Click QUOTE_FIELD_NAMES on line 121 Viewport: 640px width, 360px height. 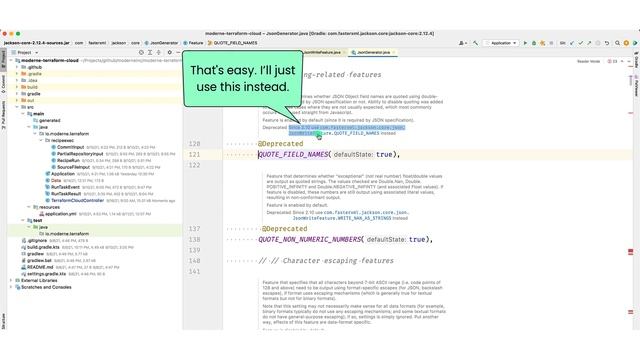(x=293, y=154)
